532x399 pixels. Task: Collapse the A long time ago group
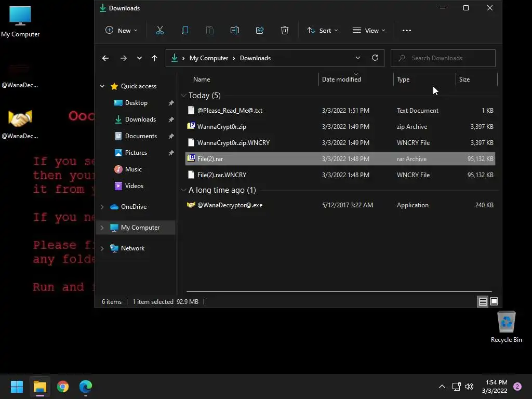tap(183, 190)
